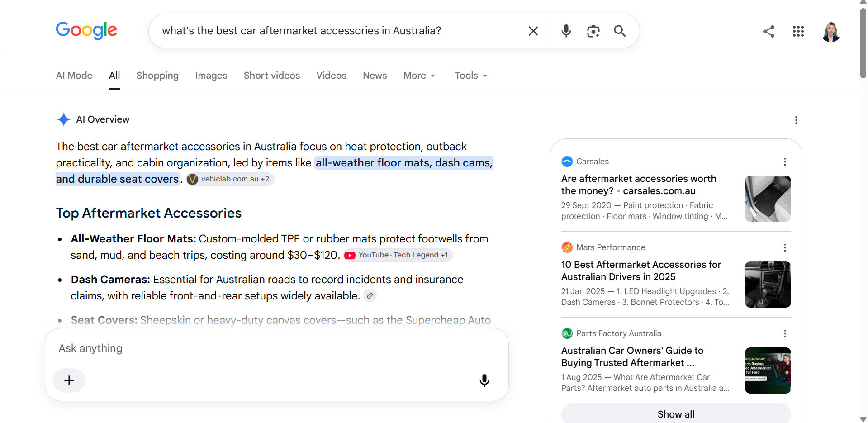Open the Google account profile picture
868x423 pixels.
[831, 31]
